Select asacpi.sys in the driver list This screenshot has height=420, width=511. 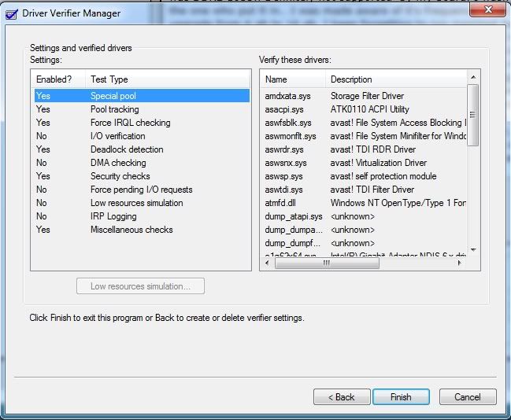click(284, 109)
